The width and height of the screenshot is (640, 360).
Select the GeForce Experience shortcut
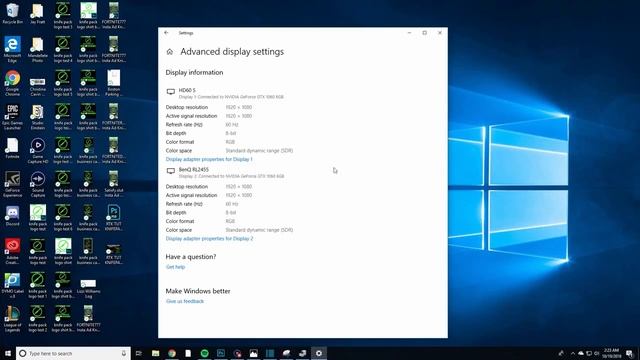tap(12, 184)
